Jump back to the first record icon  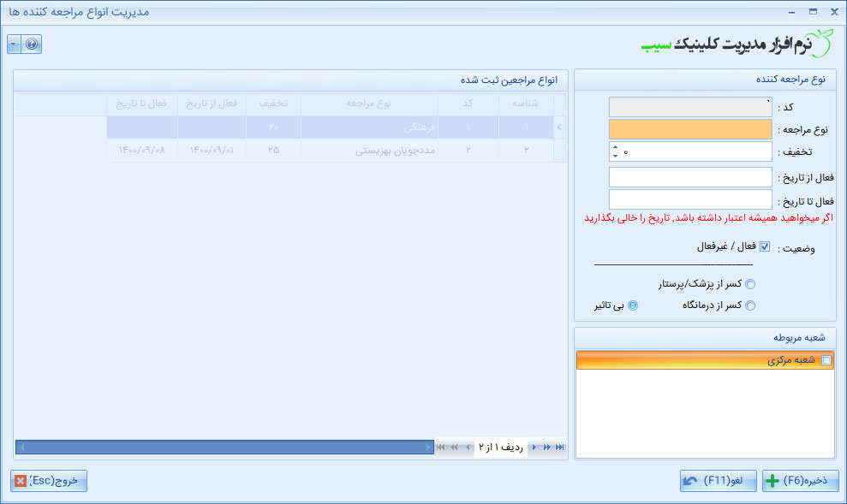tap(440, 446)
